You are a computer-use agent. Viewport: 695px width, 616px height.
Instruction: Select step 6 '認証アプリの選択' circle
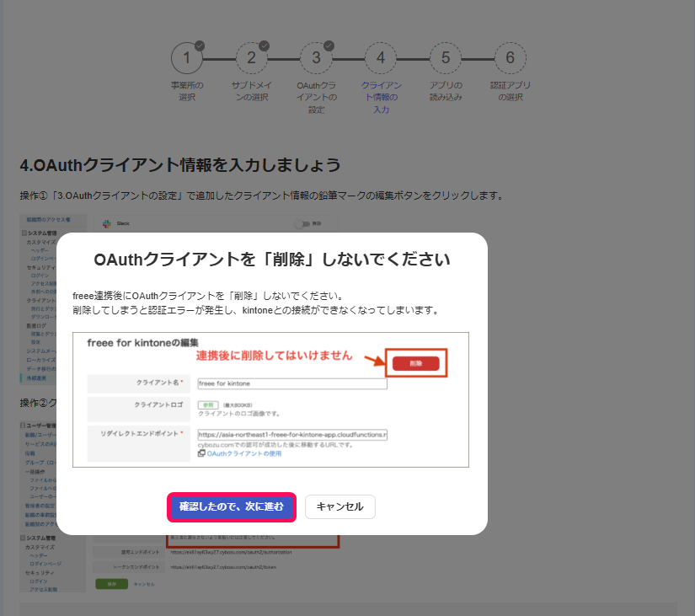(x=511, y=58)
